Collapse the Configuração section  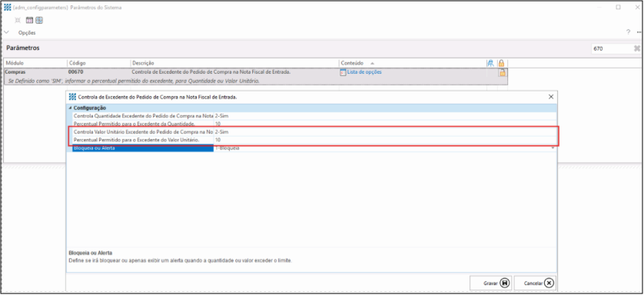point(70,108)
